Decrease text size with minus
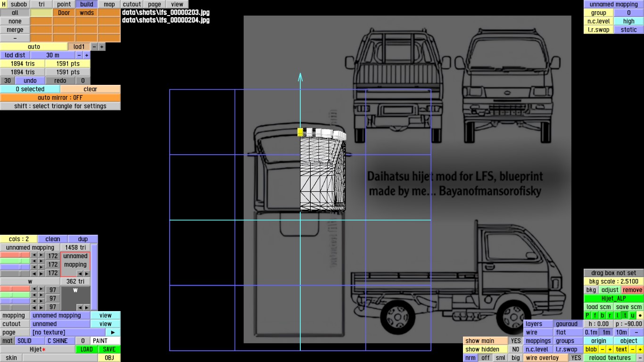The height and width of the screenshot is (362, 644). click(x=633, y=349)
